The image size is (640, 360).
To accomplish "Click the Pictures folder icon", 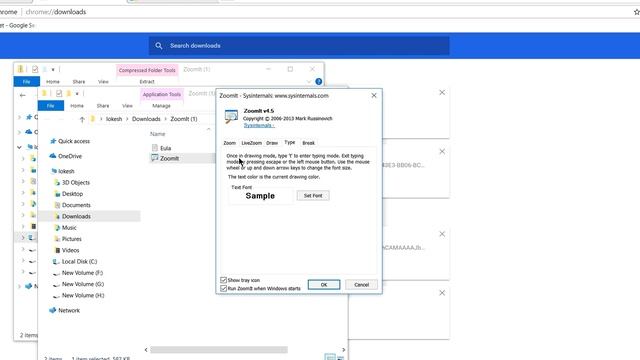I will (57, 239).
